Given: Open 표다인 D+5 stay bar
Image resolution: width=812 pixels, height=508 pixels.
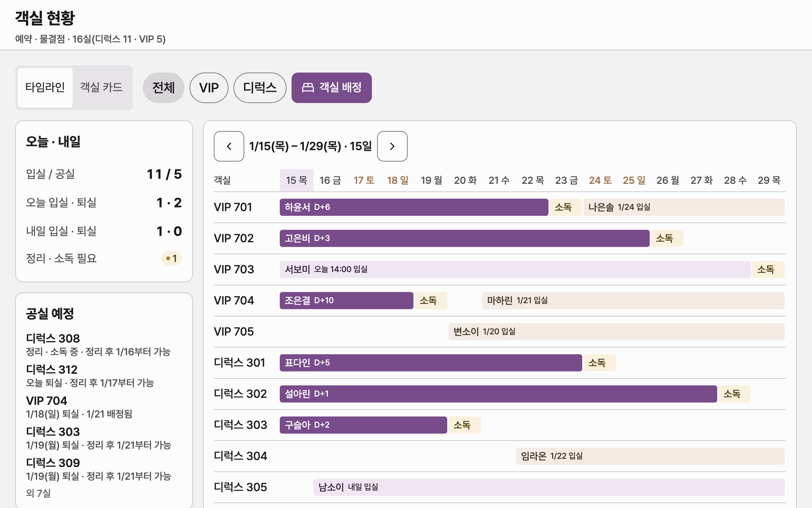Looking at the screenshot, I should [431, 363].
